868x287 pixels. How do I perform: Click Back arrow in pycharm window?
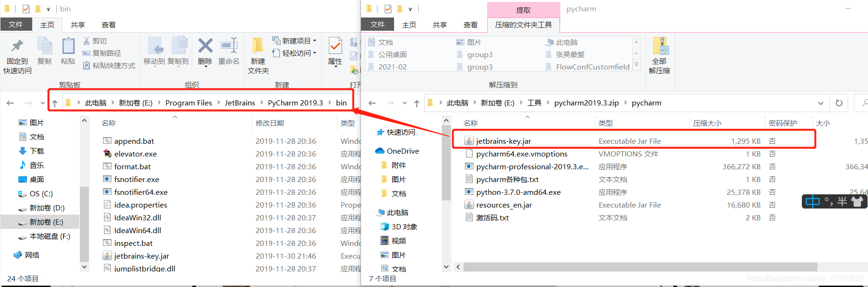point(372,103)
